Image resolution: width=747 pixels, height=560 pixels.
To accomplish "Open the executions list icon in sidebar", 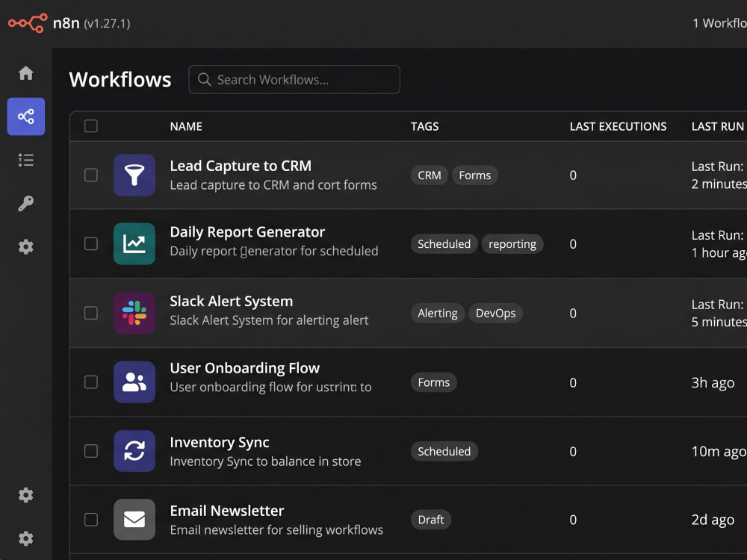I will pos(25,160).
